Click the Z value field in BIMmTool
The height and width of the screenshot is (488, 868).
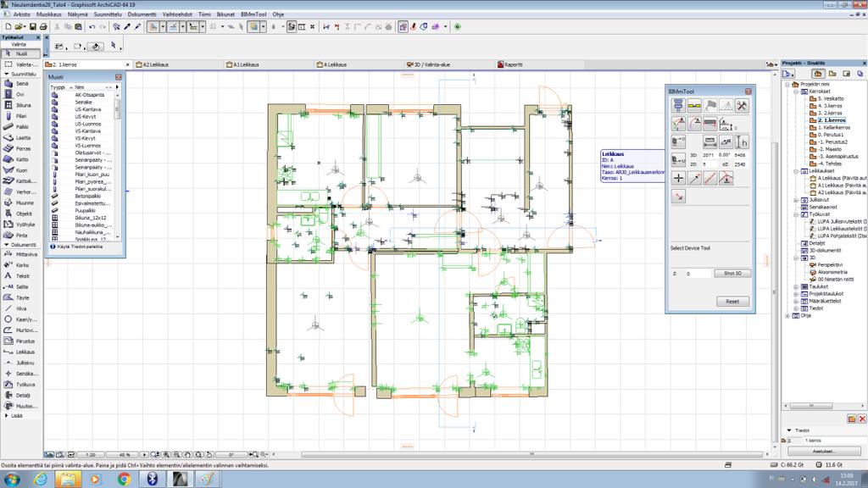(698, 274)
